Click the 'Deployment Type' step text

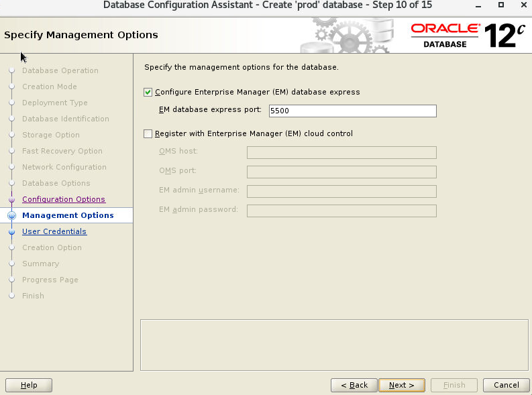55,103
